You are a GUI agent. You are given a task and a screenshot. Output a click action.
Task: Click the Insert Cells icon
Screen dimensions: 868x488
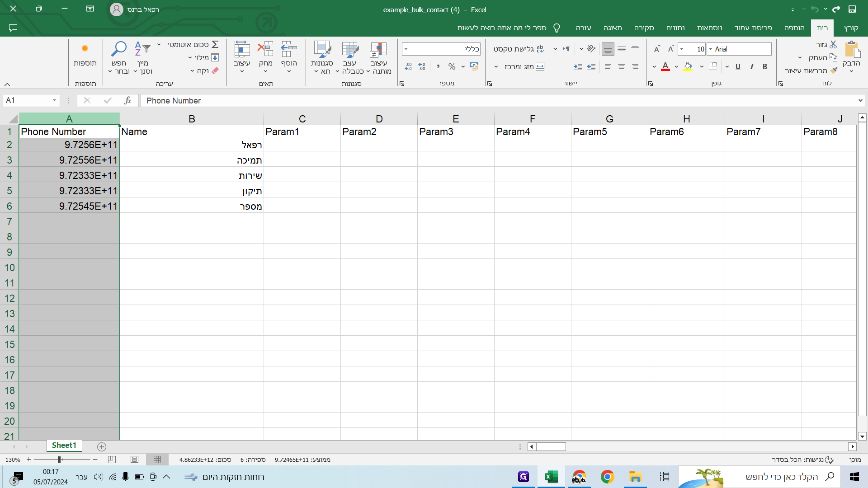(x=288, y=49)
